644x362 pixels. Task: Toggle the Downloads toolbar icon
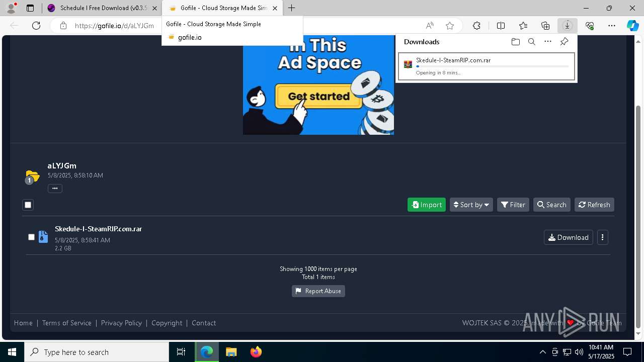click(x=567, y=26)
